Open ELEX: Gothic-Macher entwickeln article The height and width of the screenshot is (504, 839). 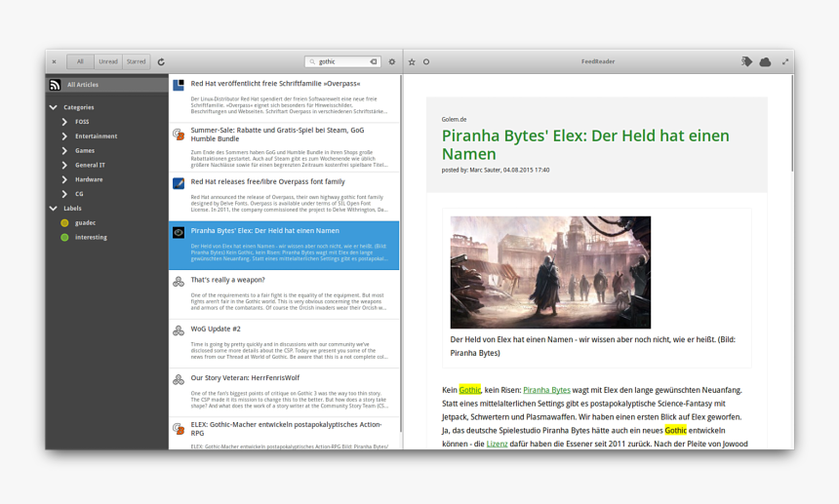tap(284, 434)
